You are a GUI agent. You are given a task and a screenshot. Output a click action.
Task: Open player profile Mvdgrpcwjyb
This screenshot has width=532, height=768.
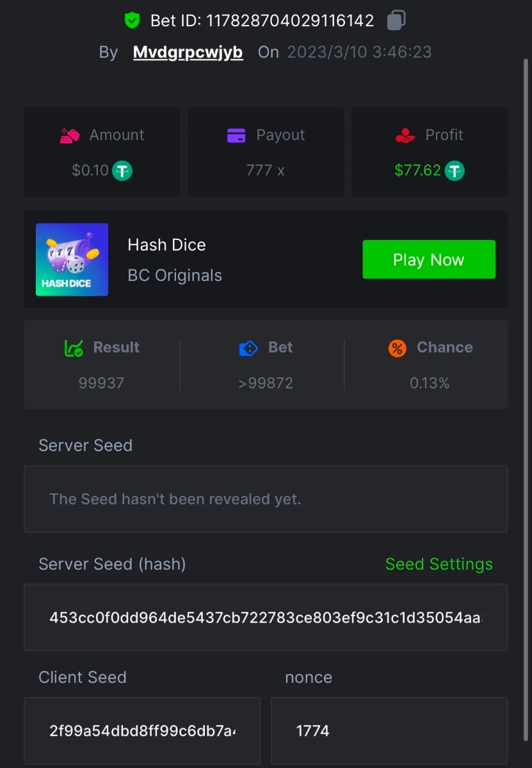pos(188,52)
